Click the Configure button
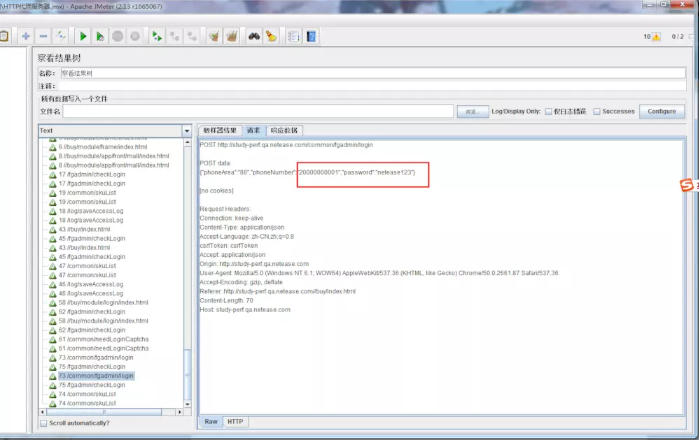Image resolution: width=699 pixels, height=442 pixels. [662, 112]
